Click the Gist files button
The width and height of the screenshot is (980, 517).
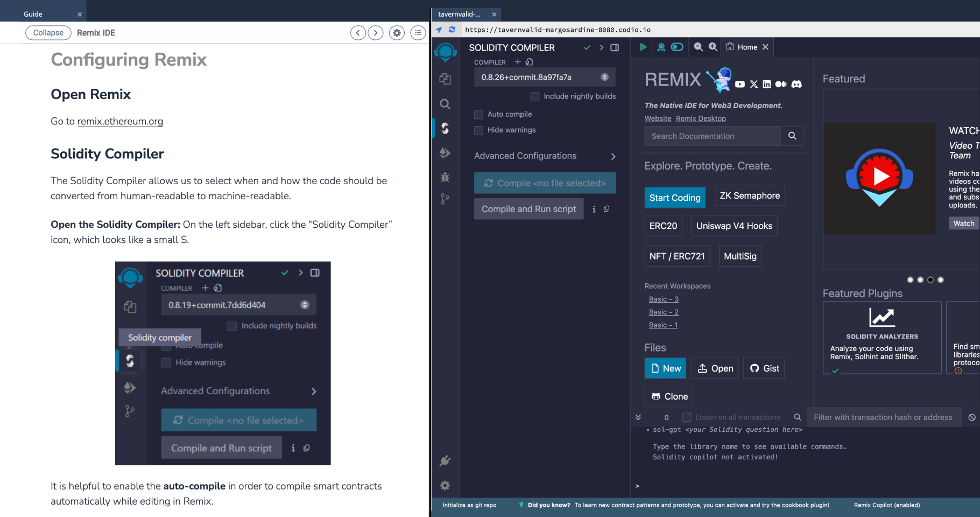click(x=764, y=368)
